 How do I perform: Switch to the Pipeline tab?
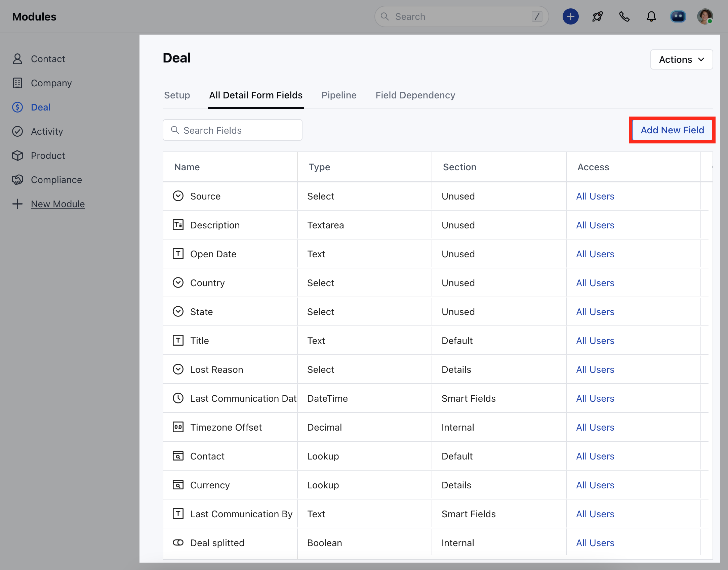click(339, 95)
